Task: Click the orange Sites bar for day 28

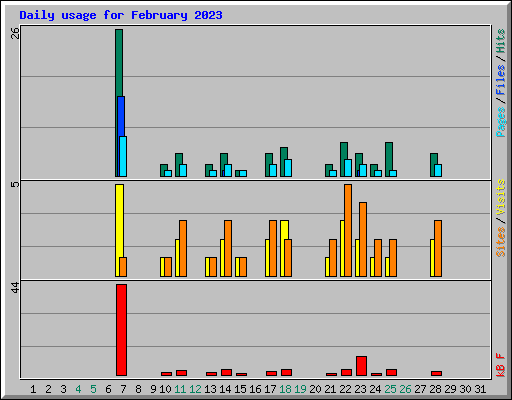Action: pos(438,248)
